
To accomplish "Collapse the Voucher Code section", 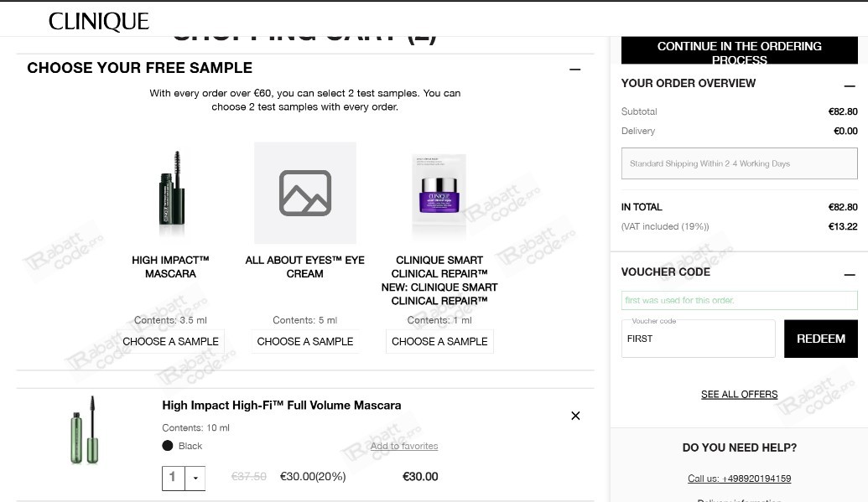I will [x=850, y=275].
